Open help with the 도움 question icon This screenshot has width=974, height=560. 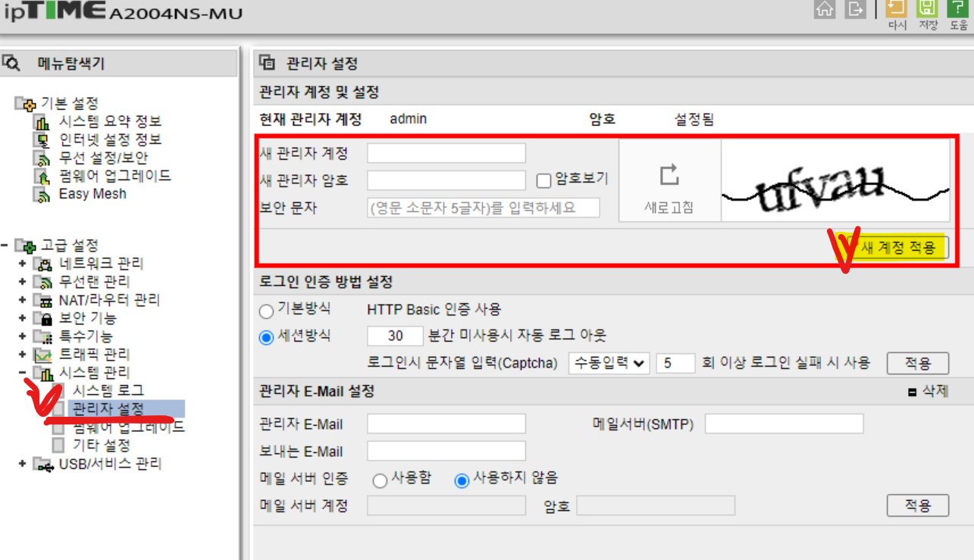point(957,8)
